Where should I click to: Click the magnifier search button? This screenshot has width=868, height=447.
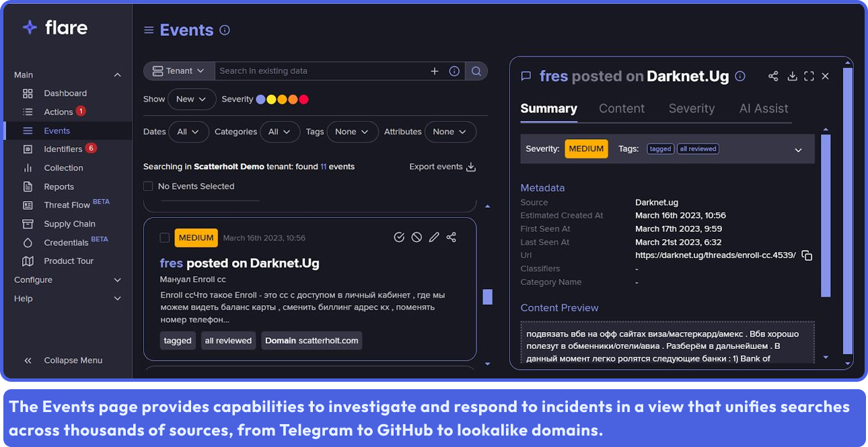click(476, 71)
